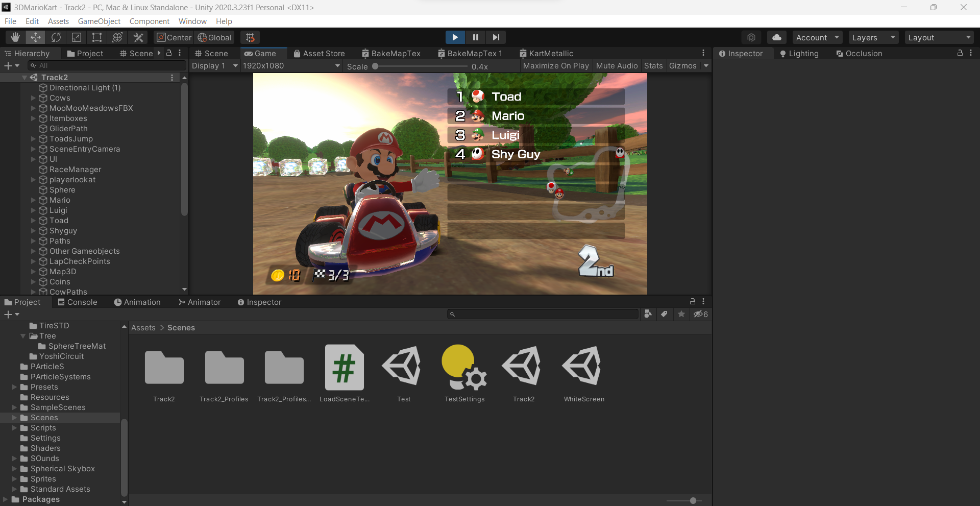The height and width of the screenshot is (506, 980).
Task: Expand the Mario object in Hierarchy
Action: 33,200
